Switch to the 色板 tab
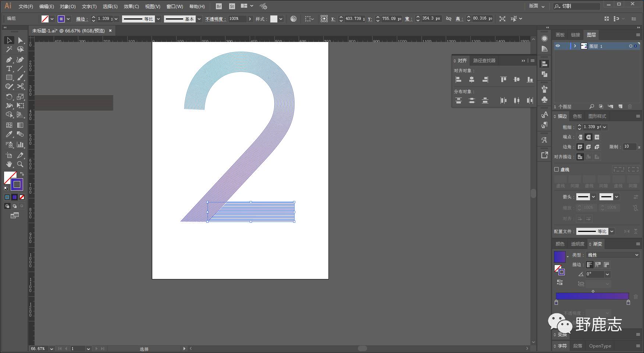 [x=577, y=116]
